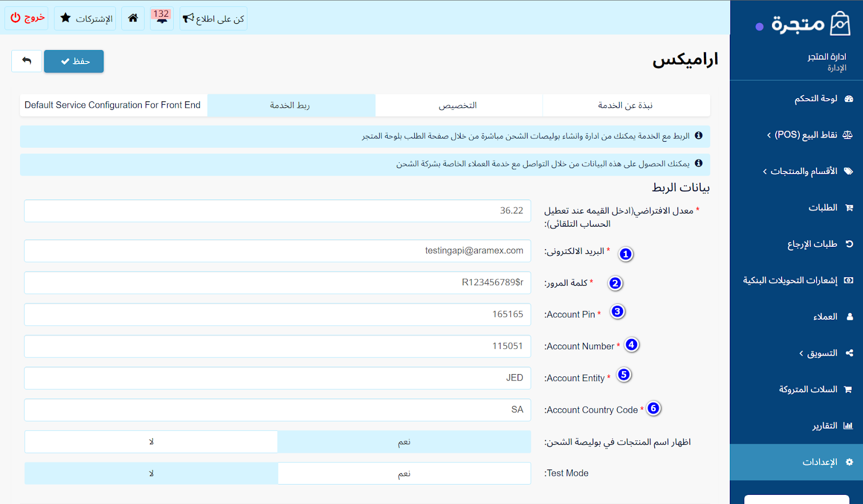The image size is (863, 504).
Task: Click the back arrow button
Action: (26, 61)
